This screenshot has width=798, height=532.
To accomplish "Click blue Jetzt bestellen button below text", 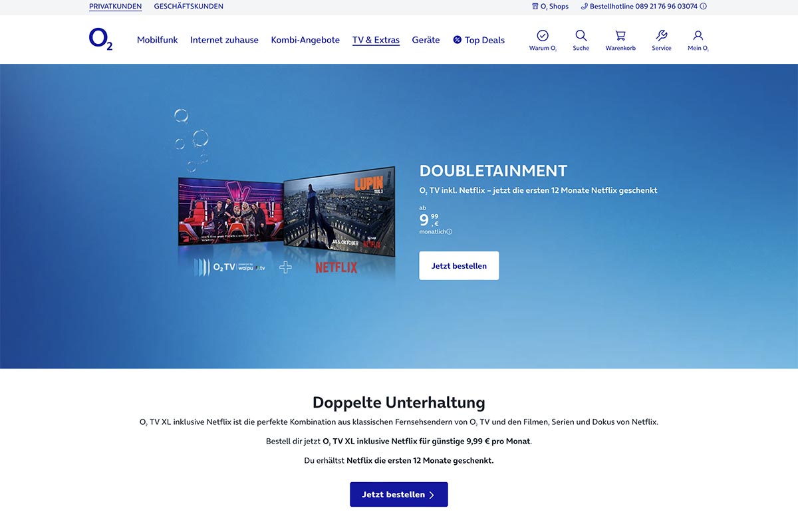I will click(399, 495).
